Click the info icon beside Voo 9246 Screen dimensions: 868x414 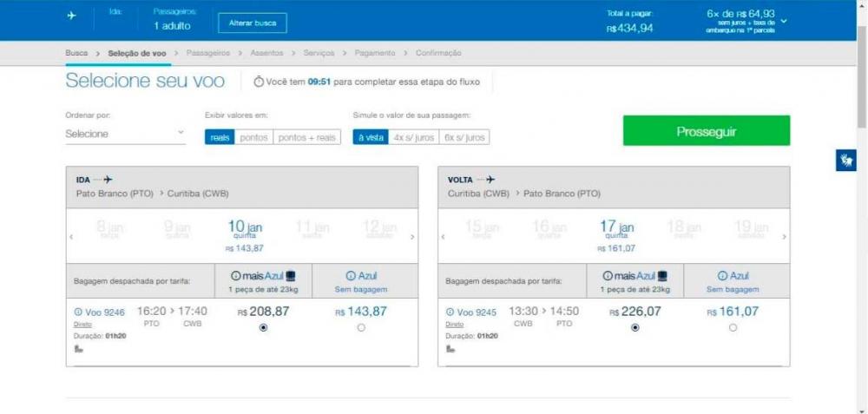(x=78, y=312)
